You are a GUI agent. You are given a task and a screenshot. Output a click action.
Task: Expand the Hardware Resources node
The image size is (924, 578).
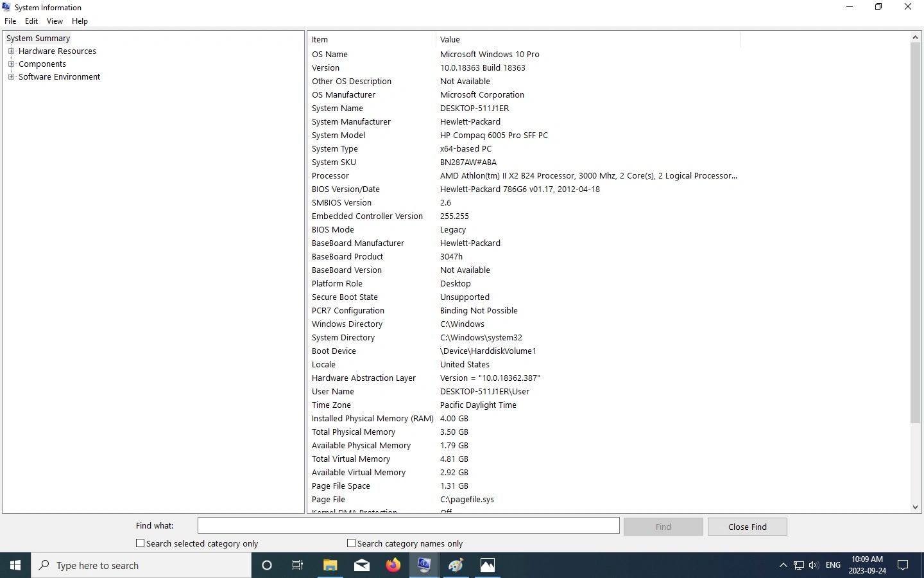[x=11, y=51]
